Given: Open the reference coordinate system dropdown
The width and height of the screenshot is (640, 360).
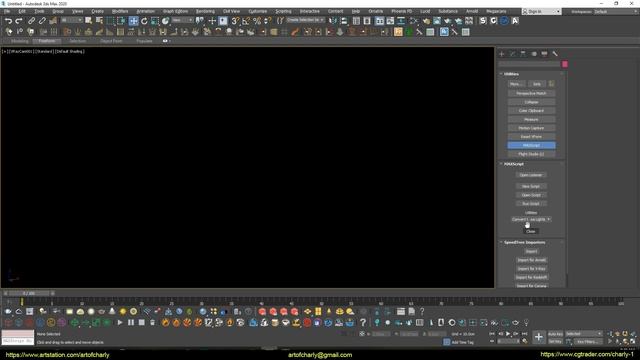Looking at the screenshot, I should pyautogui.click(x=182, y=20).
